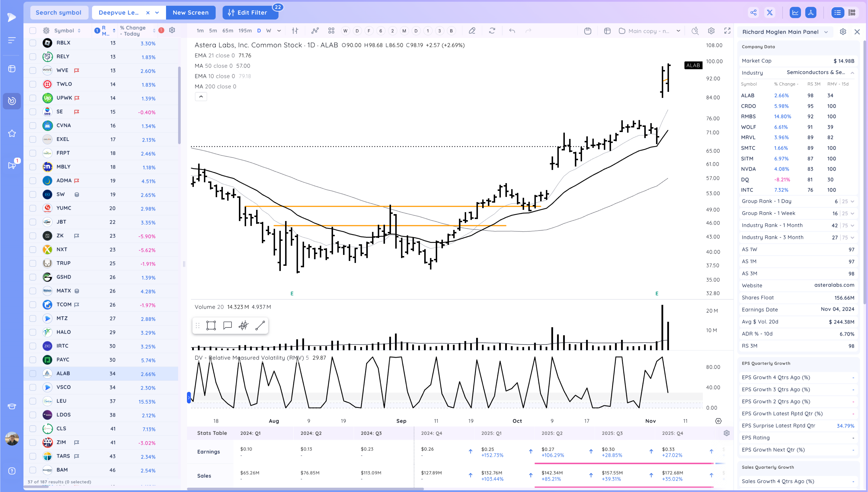Toggle the select-all symbols checkbox
This screenshot has height=492, width=868.
click(x=33, y=30)
